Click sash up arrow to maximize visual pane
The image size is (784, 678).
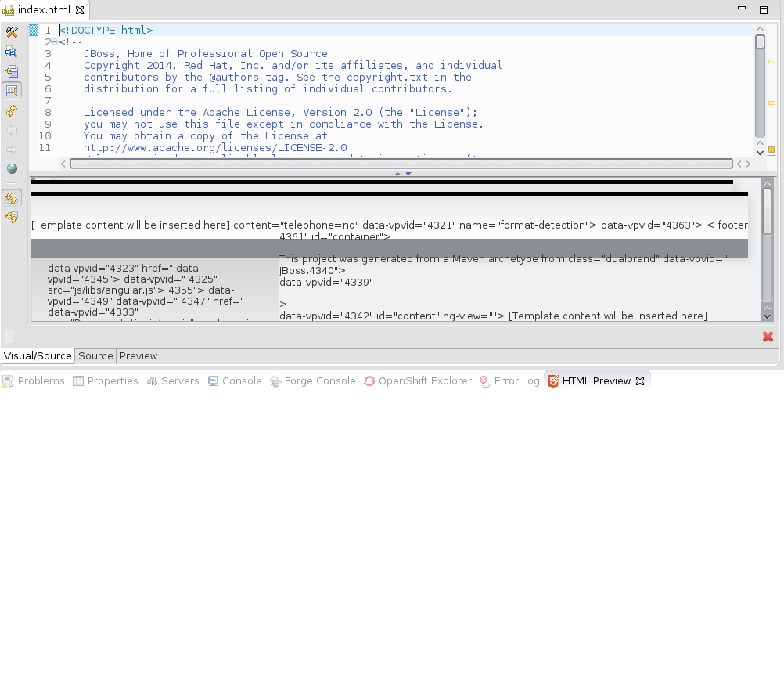click(397, 174)
